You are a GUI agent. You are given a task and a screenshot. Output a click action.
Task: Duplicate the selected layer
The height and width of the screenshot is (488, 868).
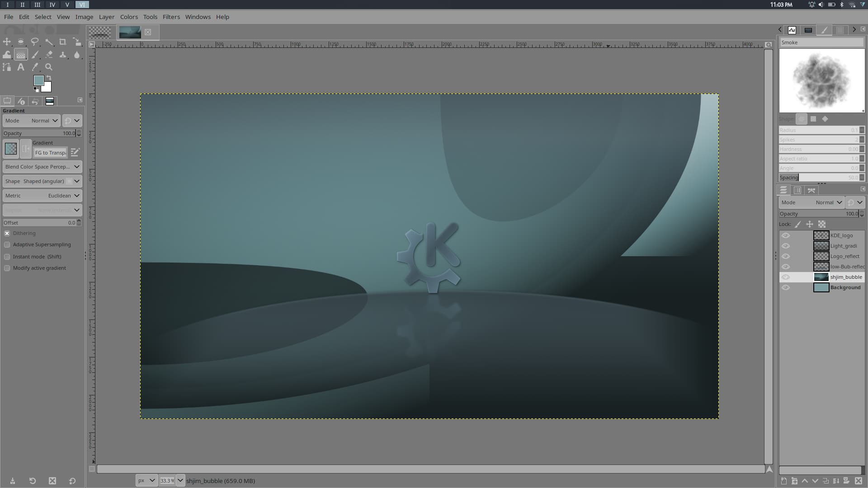[826, 481]
